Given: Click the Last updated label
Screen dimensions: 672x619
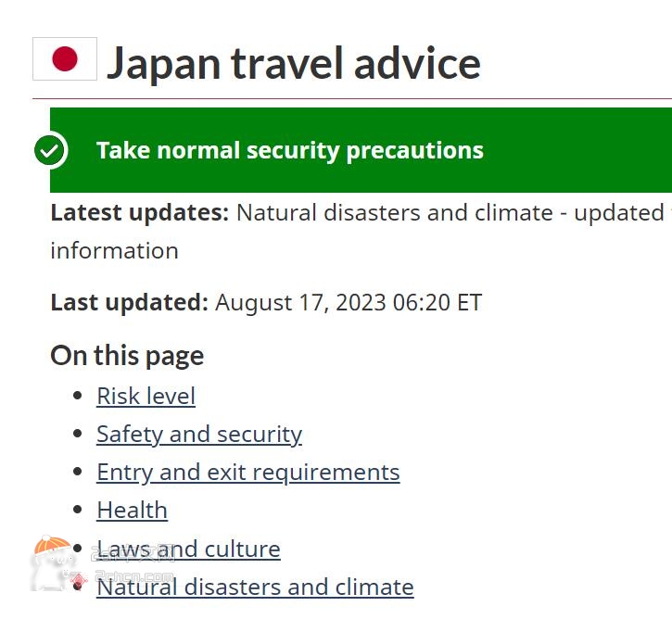Looking at the screenshot, I should pos(130,302).
